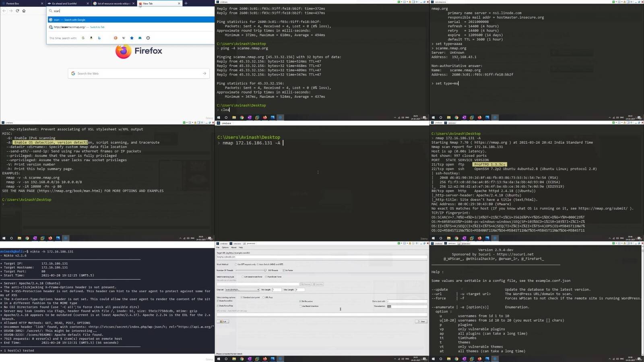Viewport: 644px width, 362px height.
Task: Search this time with Amazon icon
Action: (x=91, y=38)
